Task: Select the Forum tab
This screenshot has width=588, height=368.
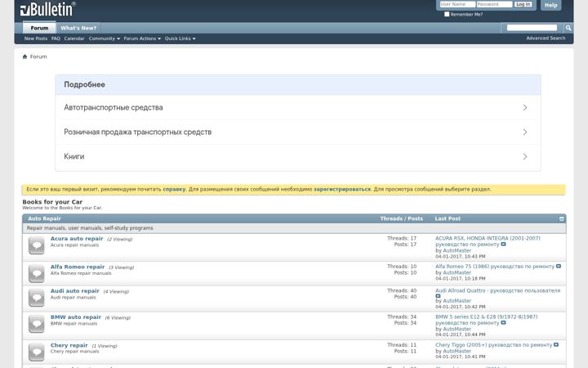Action: pos(39,28)
